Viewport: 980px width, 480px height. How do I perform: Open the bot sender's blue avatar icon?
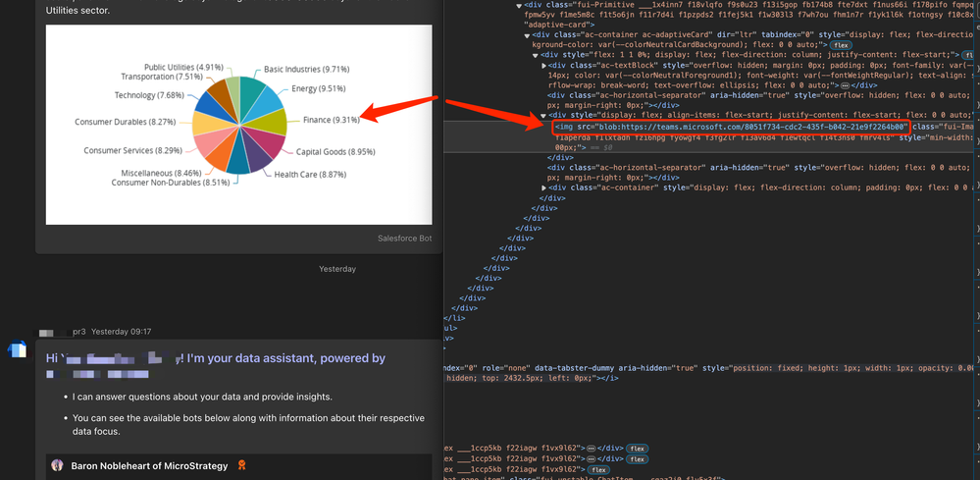(18, 349)
